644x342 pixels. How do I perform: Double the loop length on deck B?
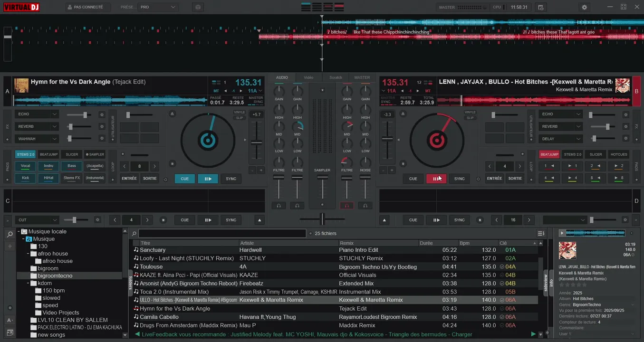(519, 166)
